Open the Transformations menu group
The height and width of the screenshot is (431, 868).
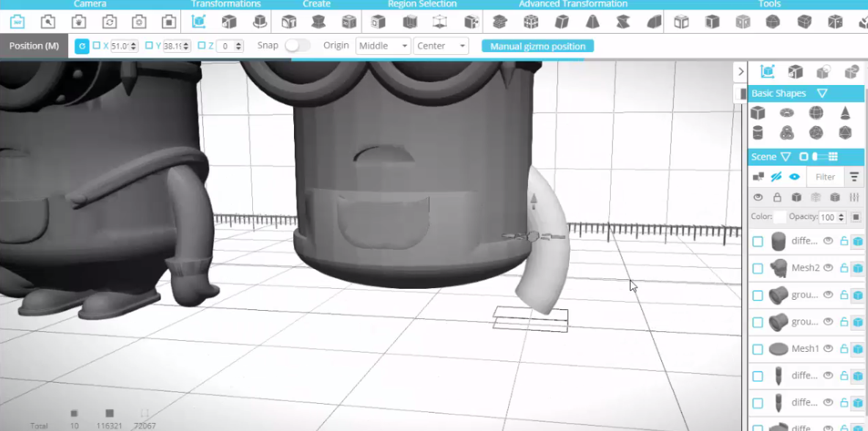[x=226, y=4]
